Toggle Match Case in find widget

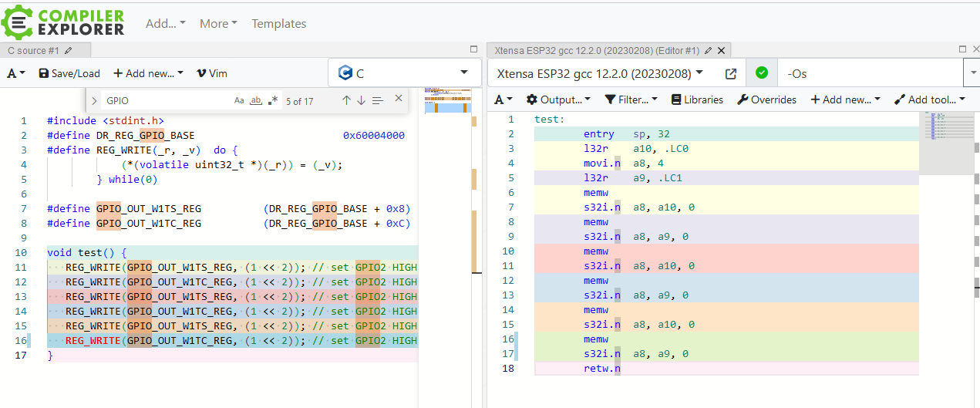pyautogui.click(x=239, y=100)
